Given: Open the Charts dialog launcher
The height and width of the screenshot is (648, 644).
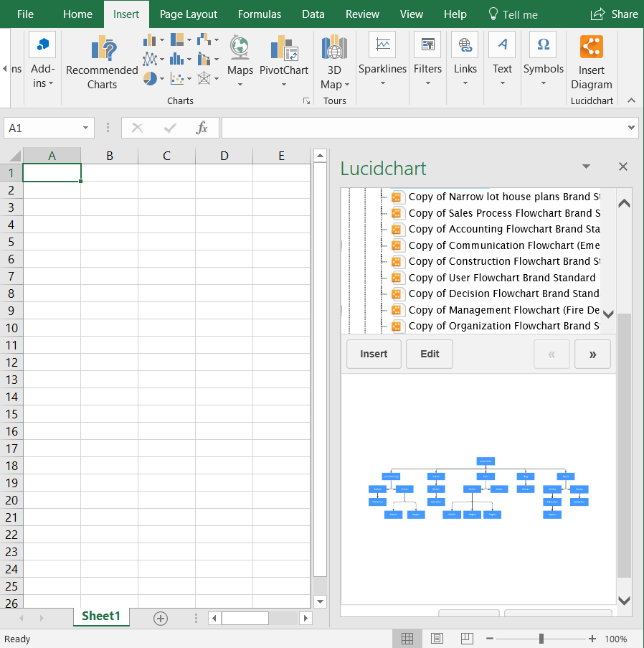Looking at the screenshot, I should click(x=306, y=101).
